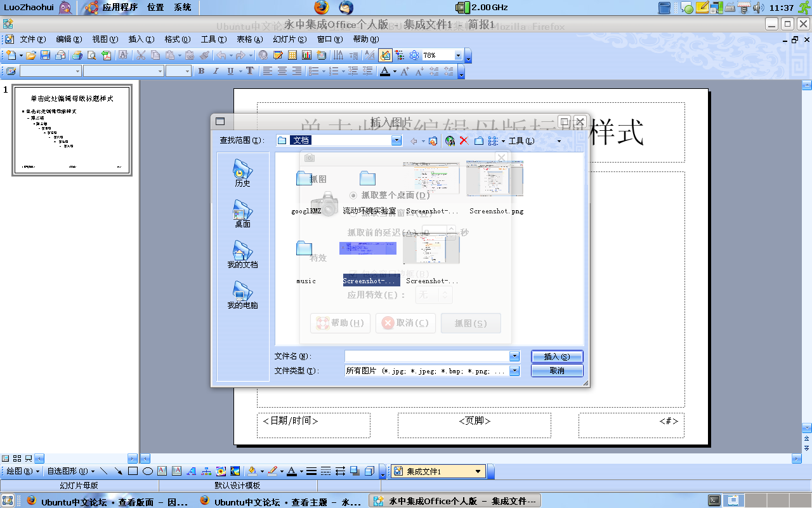Open the 格式(O) menu

177,39
